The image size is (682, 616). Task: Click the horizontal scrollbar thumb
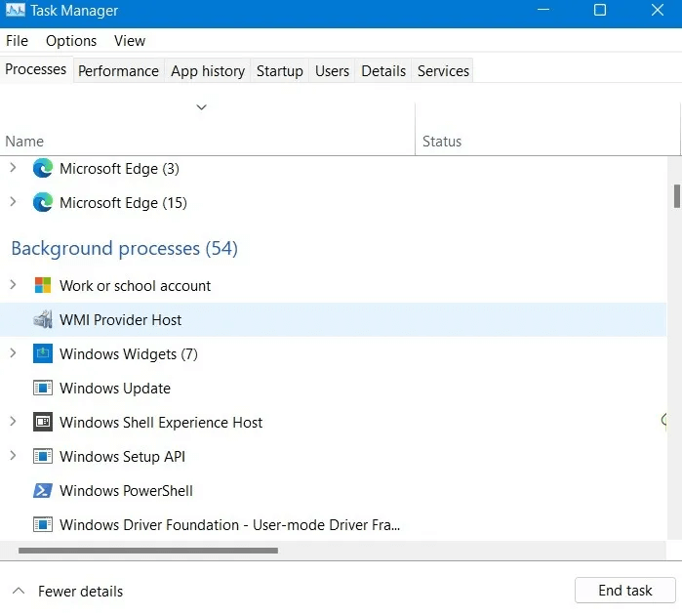point(146,551)
